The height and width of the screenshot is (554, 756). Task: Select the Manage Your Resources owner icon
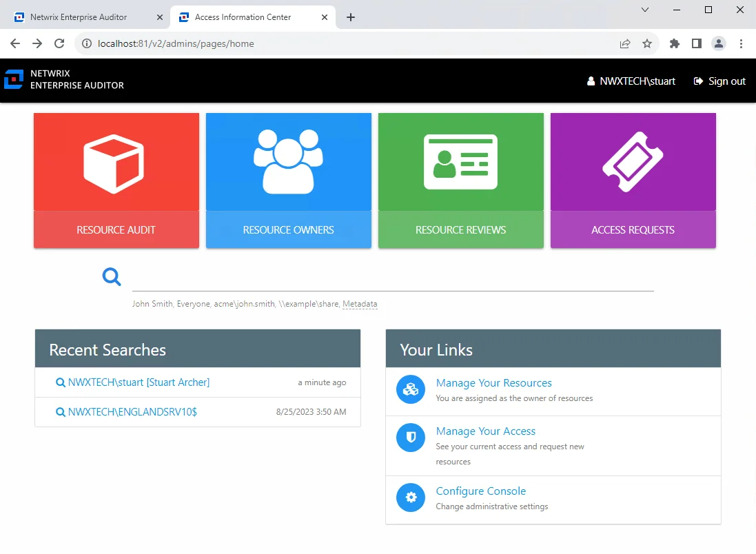coord(411,389)
